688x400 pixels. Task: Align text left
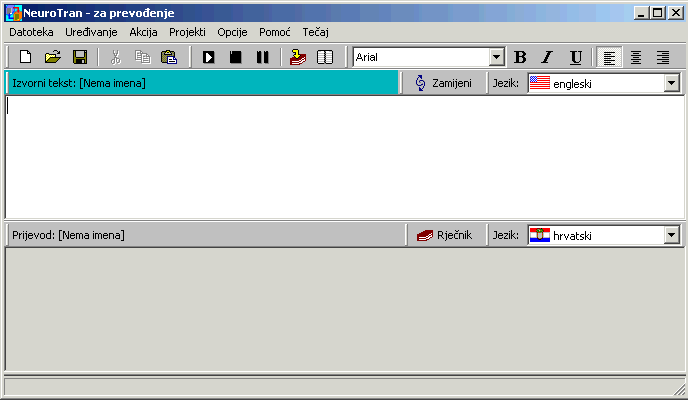tap(609, 57)
